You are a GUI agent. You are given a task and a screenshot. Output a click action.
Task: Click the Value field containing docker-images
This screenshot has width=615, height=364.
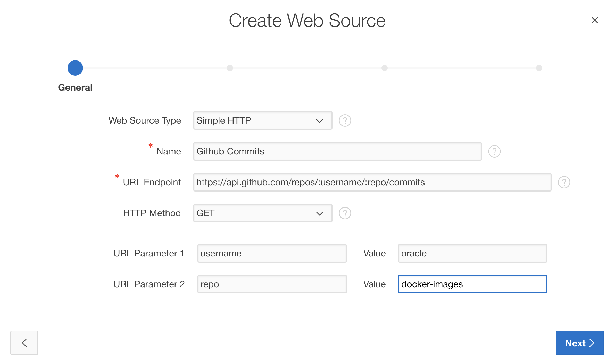[x=472, y=284]
